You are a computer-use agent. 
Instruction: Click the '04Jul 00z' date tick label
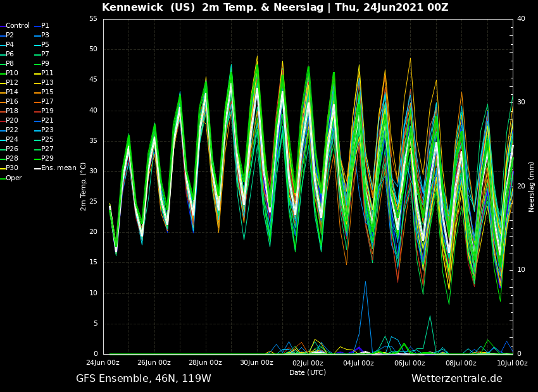[358, 363]
